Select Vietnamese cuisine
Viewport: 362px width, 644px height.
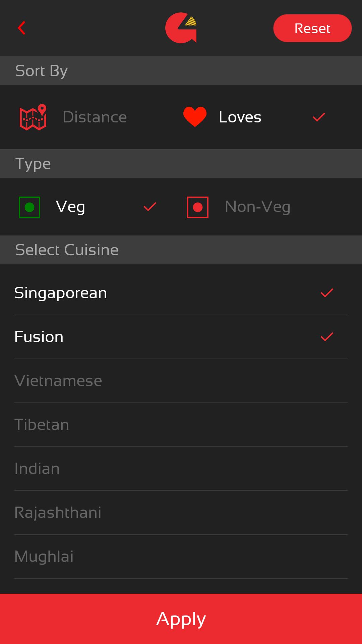point(58,380)
